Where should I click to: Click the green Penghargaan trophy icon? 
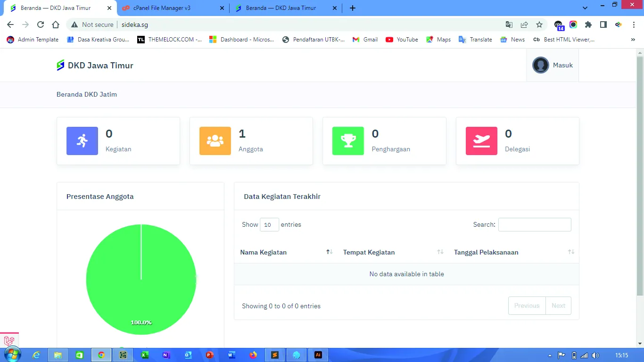click(348, 141)
